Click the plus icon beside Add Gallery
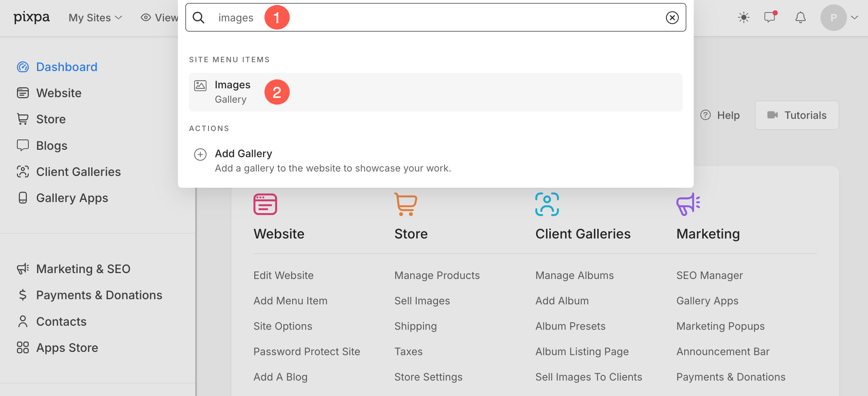This screenshot has height=396, width=868. pyautogui.click(x=200, y=154)
